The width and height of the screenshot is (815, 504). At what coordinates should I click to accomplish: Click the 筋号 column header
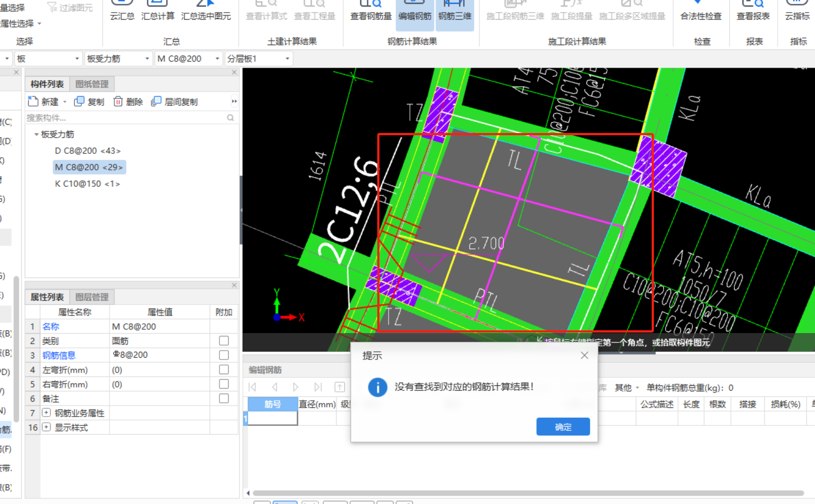[x=273, y=404]
